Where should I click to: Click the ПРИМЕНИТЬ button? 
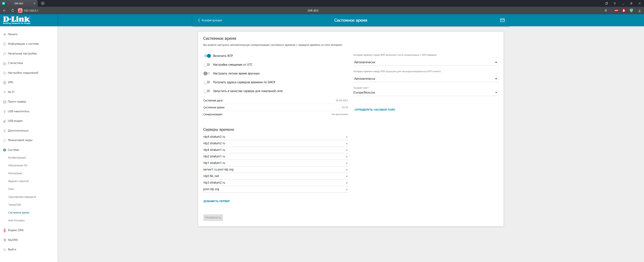click(213, 218)
